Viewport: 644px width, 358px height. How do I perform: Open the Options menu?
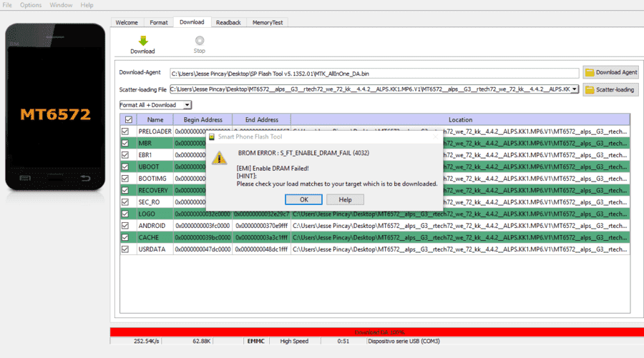31,5
